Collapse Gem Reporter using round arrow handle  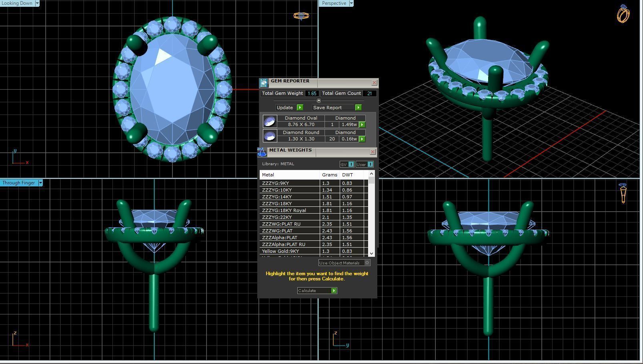318,100
